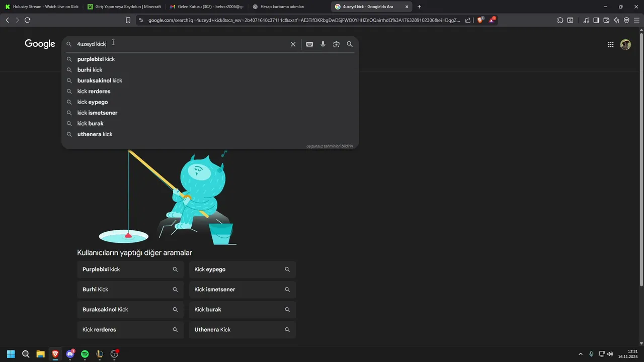Open the browser extensions puzzle icon
This screenshot has width=644, height=362.
560,20
